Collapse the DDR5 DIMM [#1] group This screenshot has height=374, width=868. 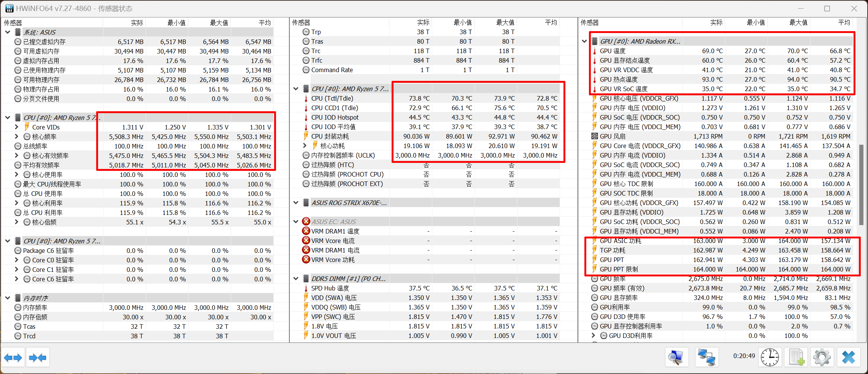coord(296,279)
